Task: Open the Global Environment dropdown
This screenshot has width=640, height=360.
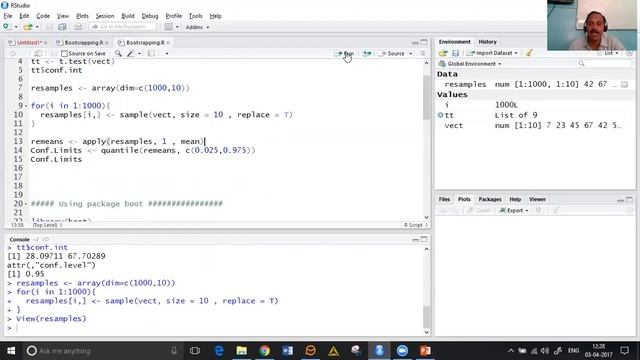Action: point(470,64)
